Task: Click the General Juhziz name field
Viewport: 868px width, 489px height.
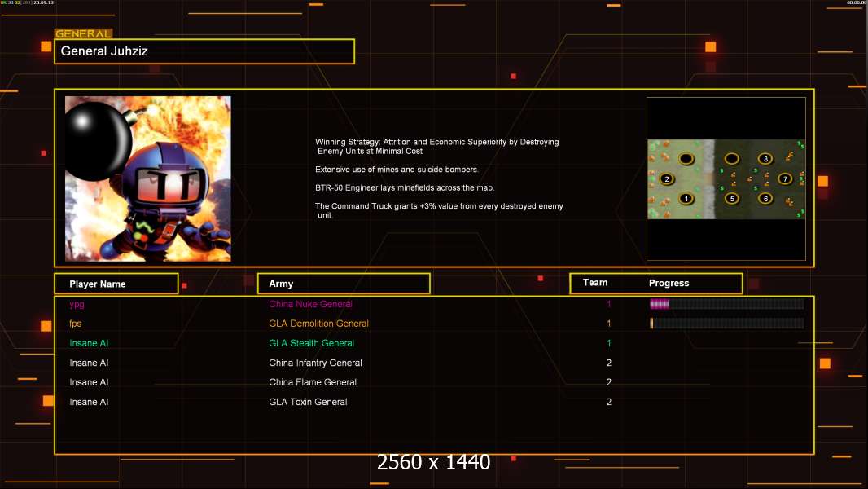Action: pyautogui.click(x=204, y=51)
